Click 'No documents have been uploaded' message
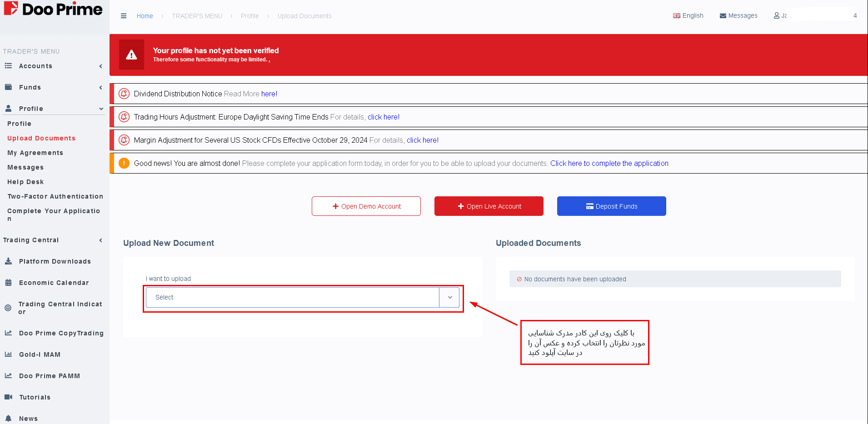Image resolution: width=868 pixels, height=424 pixels. [x=575, y=279]
